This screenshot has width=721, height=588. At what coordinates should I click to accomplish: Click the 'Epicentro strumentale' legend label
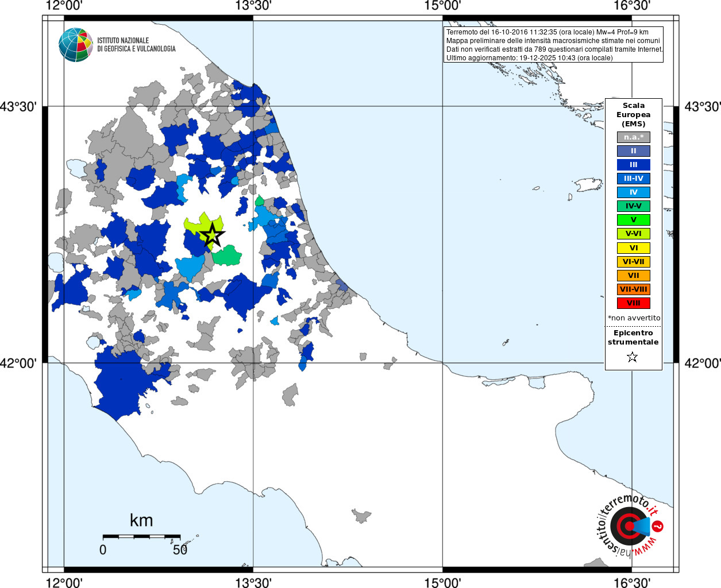tap(633, 338)
